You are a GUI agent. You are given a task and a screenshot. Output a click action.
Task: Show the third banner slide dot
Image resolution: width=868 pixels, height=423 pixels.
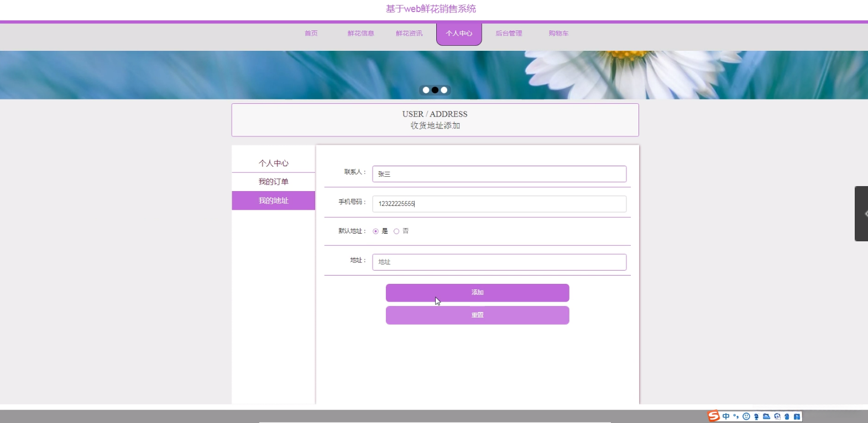pos(444,90)
